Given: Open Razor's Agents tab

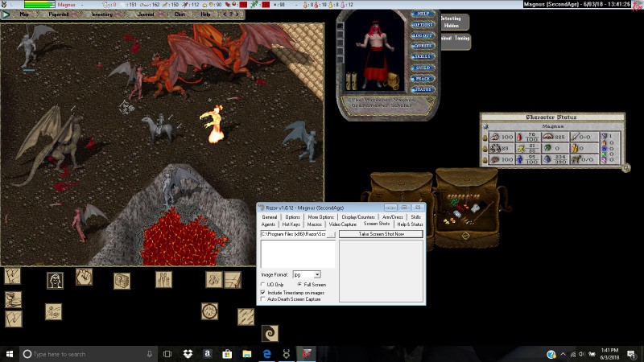Looking at the screenshot, I should click(x=268, y=224).
